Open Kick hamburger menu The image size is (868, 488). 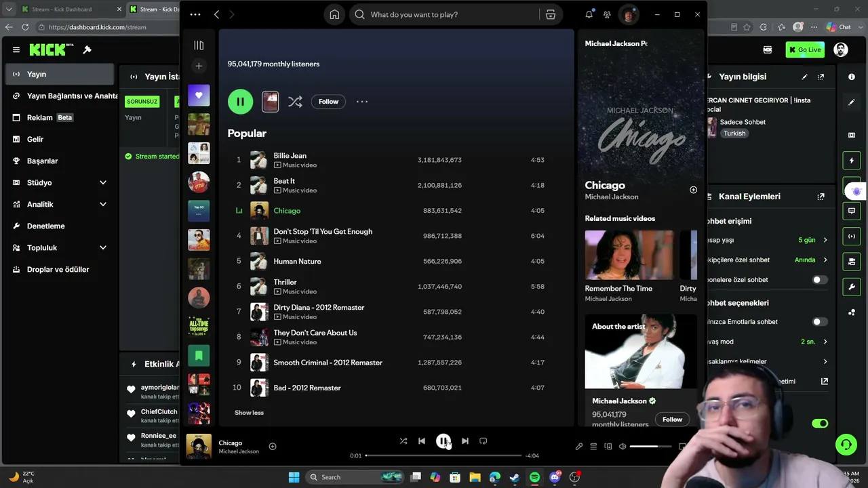click(x=16, y=49)
